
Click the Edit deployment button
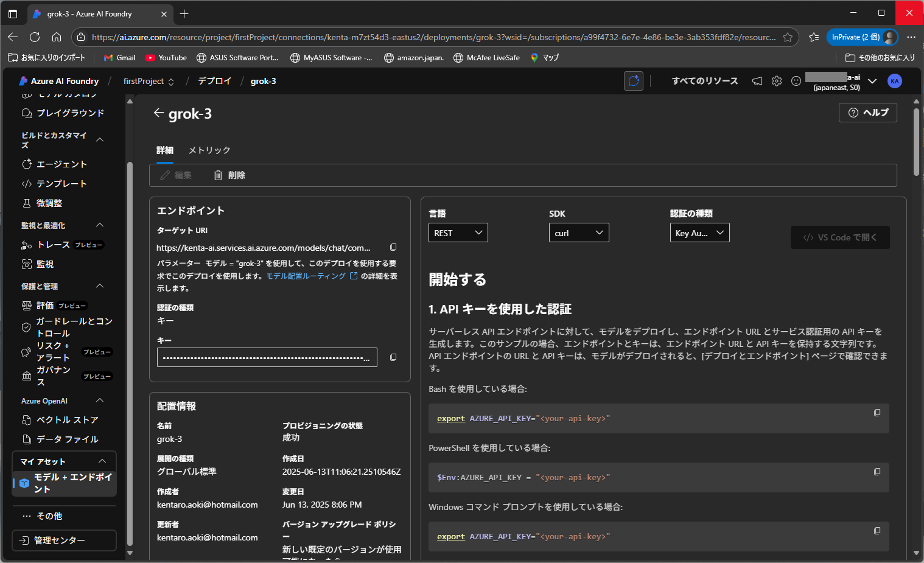(176, 175)
